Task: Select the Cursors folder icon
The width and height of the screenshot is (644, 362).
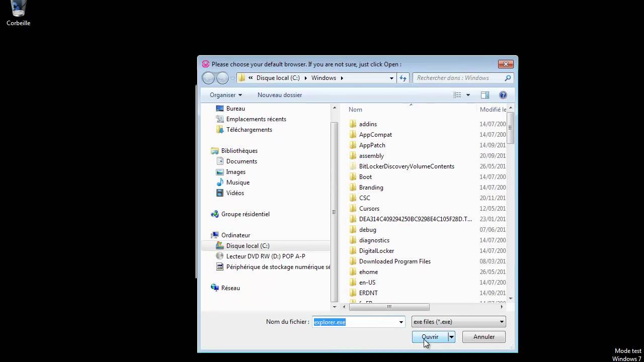Action: click(x=353, y=209)
